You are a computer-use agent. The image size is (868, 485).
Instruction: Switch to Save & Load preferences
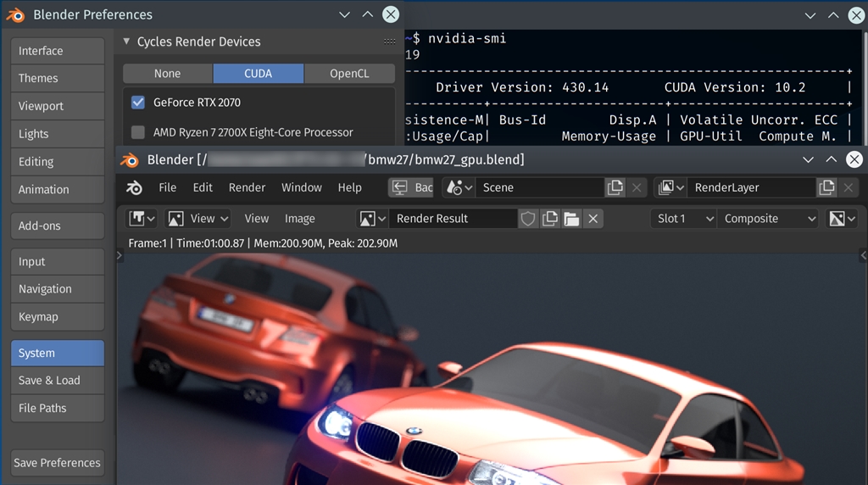pos(58,381)
